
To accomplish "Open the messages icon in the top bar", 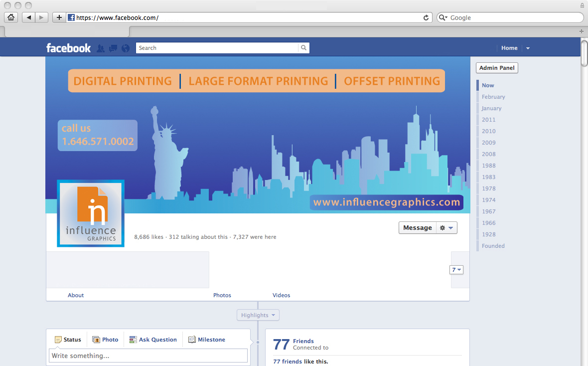I will tap(113, 48).
